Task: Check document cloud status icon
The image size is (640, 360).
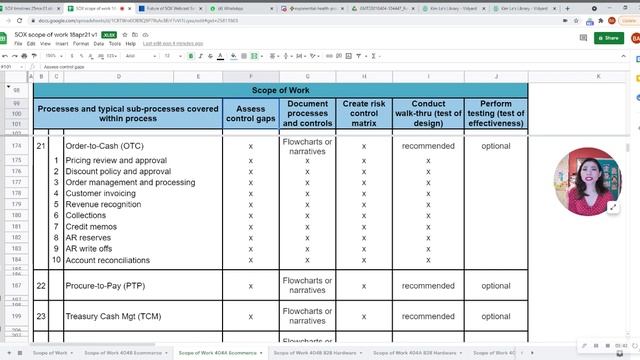Action: 145,35
